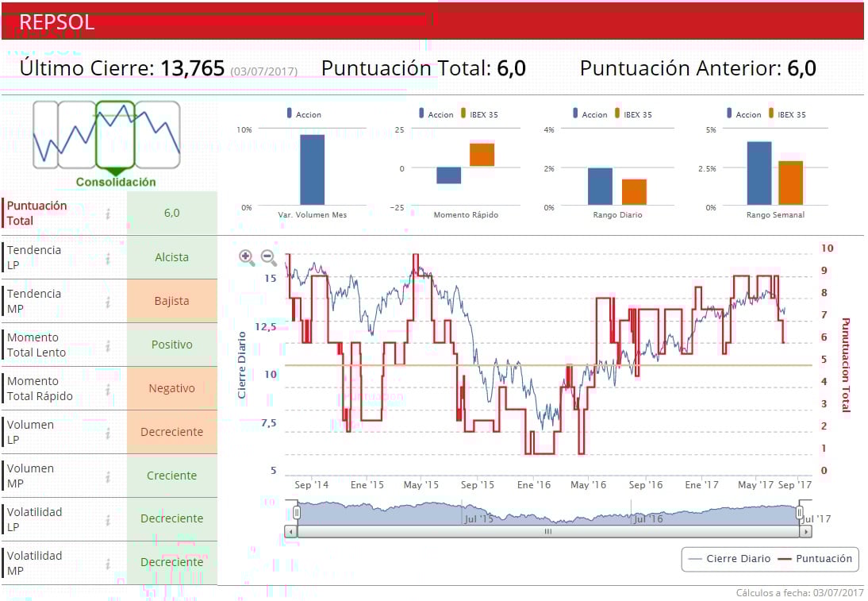Viewport: 868px width, 601px height.
Task: Click blue Accion bar in Rango Semanal
Action: click(759, 174)
